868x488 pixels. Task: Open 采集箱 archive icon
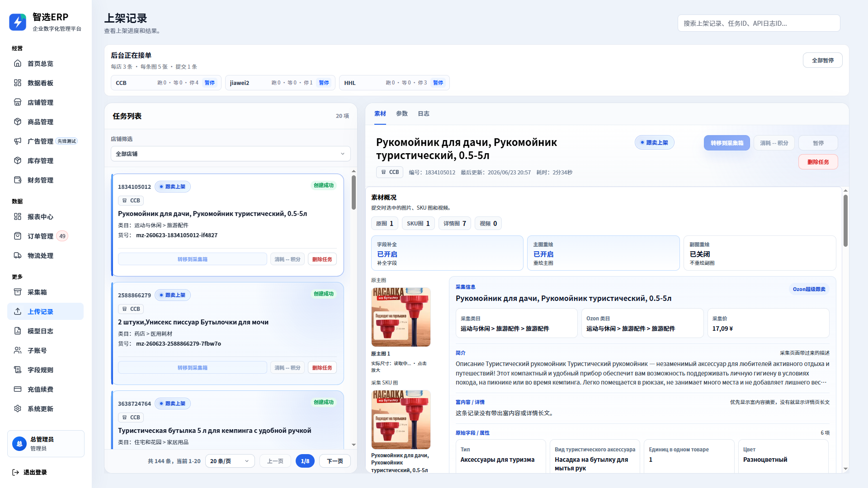point(18,292)
